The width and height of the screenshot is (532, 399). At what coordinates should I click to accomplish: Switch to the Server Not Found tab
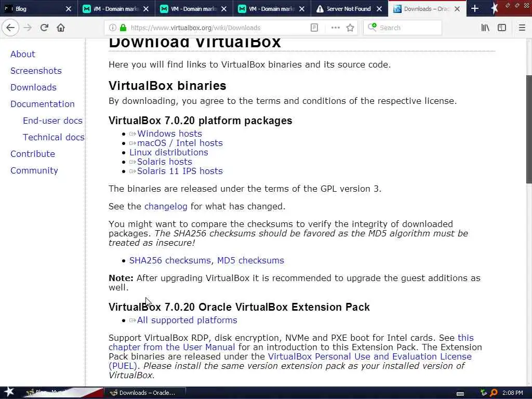(x=349, y=9)
